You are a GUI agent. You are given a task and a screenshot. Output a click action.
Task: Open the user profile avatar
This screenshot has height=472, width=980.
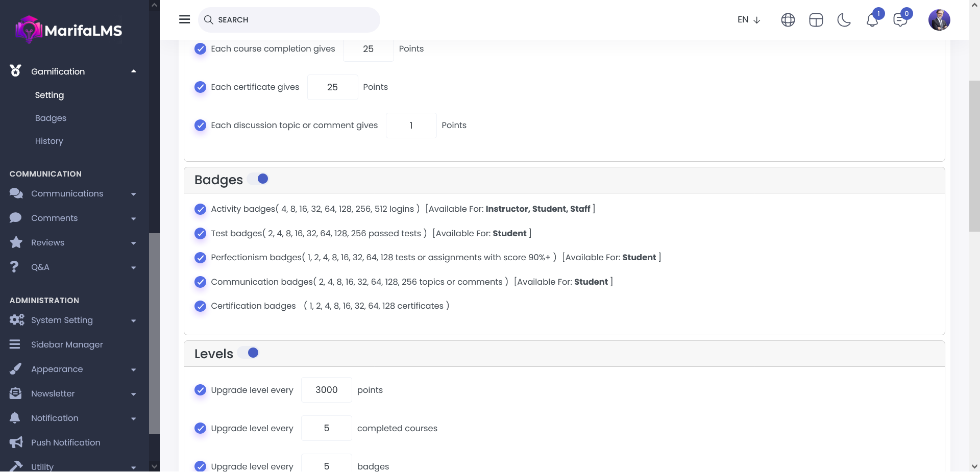coord(939,20)
